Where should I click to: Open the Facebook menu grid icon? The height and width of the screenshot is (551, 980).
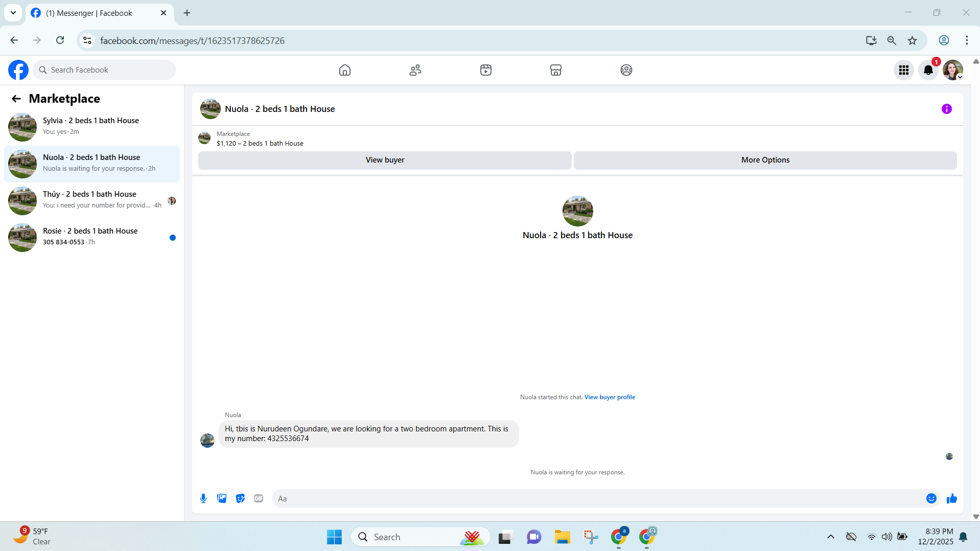(x=904, y=70)
